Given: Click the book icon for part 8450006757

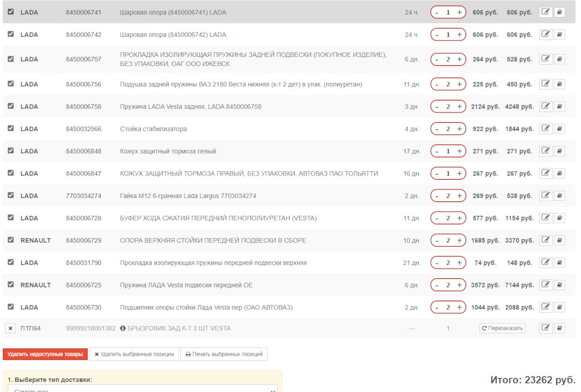Looking at the screenshot, I should (x=559, y=59).
